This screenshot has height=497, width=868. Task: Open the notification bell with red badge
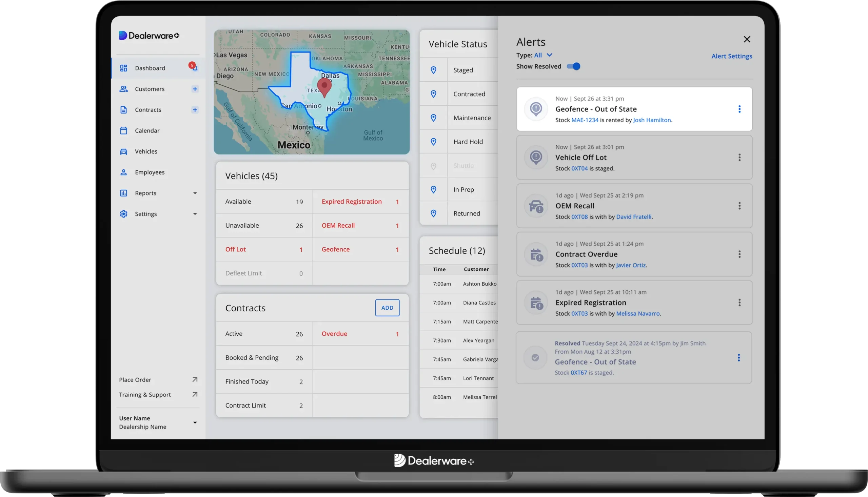point(194,67)
